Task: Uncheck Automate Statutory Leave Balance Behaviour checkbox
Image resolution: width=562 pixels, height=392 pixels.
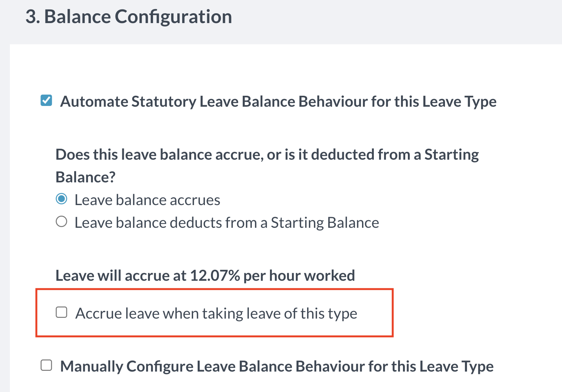Action: pos(46,101)
